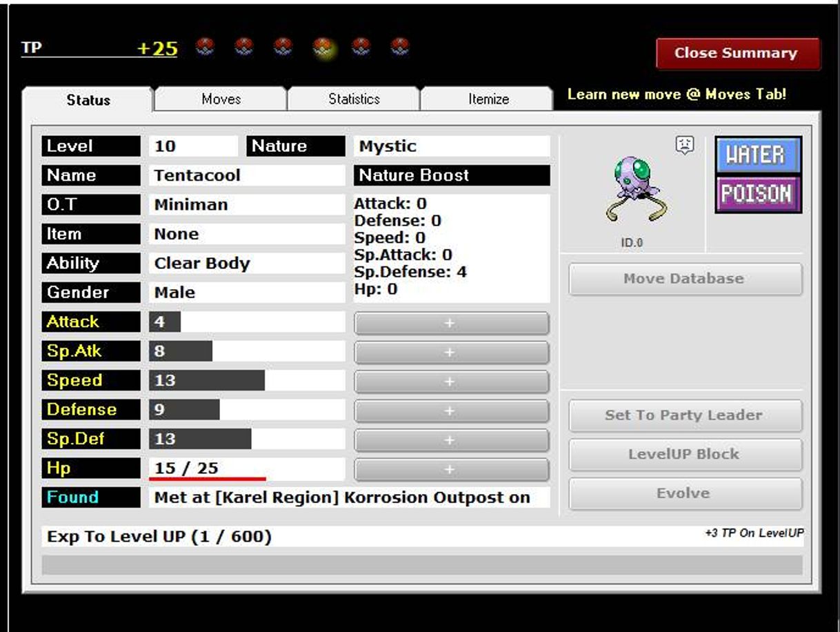840x632 pixels.
Task: Click the '+25' TP points value
Action: 157,49
